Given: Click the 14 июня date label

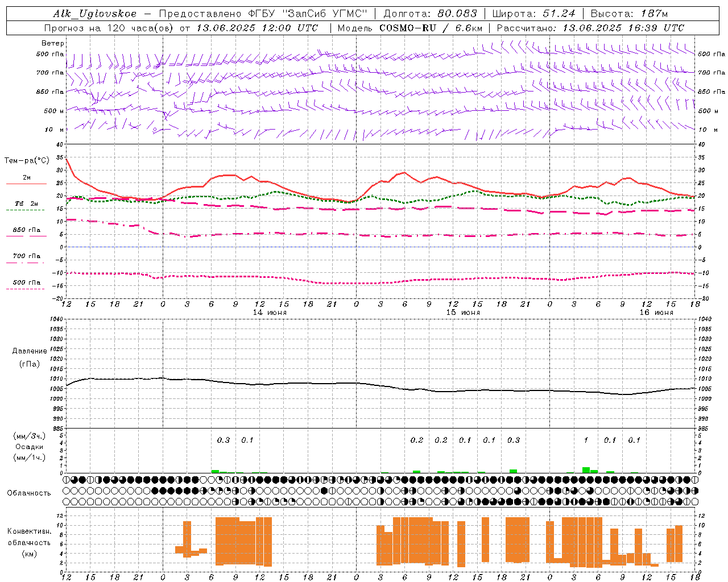Looking at the screenshot, I should click(x=270, y=313).
